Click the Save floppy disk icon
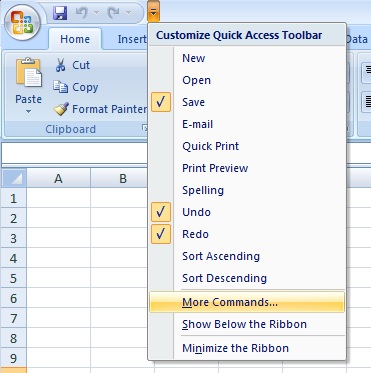The width and height of the screenshot is (371, 373). tap(60, 13)
